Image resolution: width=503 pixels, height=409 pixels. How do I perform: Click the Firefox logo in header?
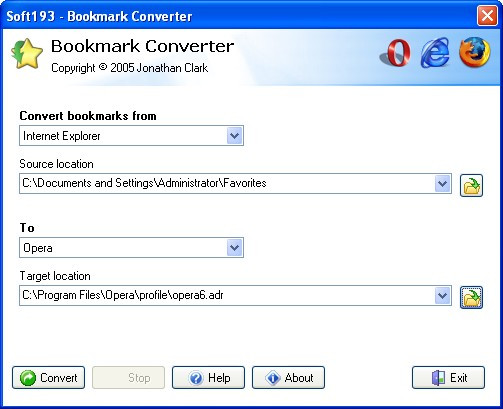475,52
